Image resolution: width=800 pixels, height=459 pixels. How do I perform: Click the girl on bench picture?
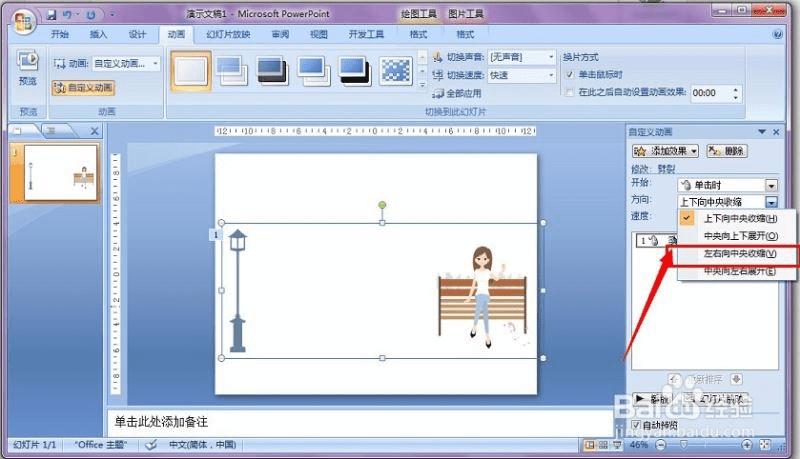[x=483, y=297]
